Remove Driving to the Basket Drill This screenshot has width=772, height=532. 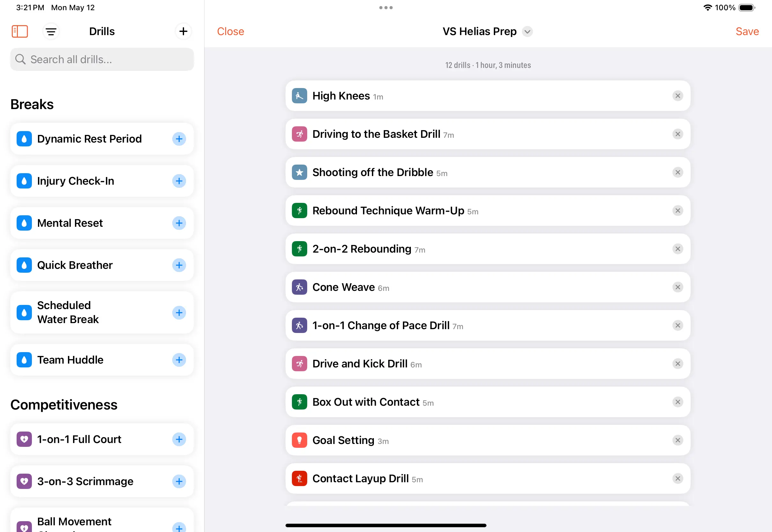point(678,134)
